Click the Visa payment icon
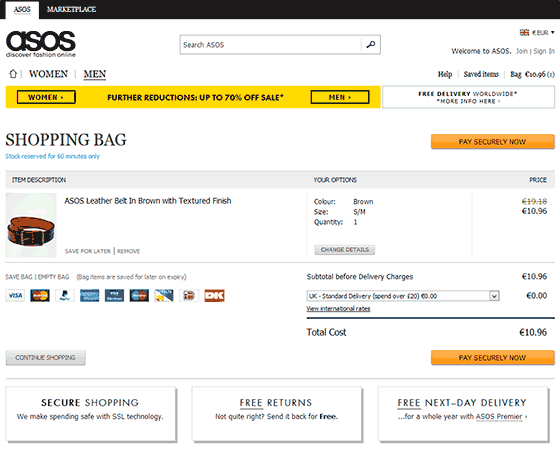 [15, 296]
